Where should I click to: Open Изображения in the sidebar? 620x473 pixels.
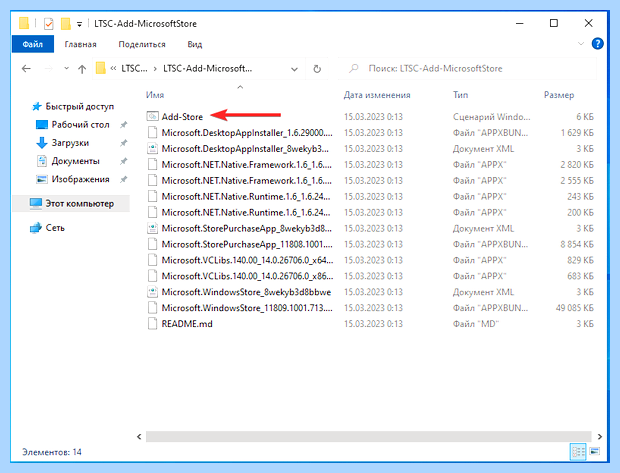pos(80,179)
